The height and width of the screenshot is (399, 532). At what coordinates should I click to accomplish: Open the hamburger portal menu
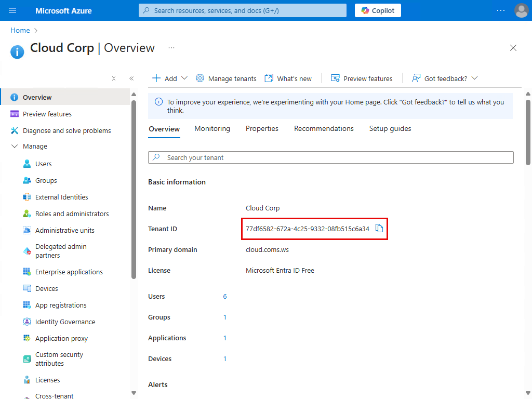click(x=12, y=10)
